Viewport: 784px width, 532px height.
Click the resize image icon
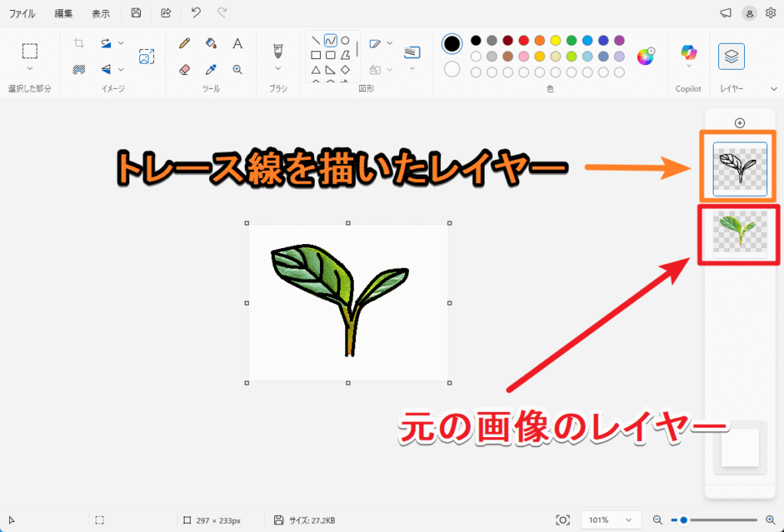point(146,56)
